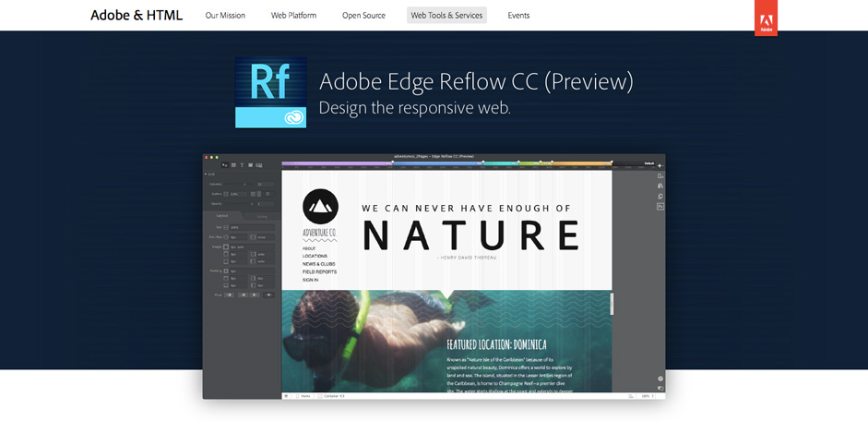The width and height of the screenshot is (868, 421).
Task: Select the Form tool in Reflow toolbar
Action: pyautogui.click(x=258, y=165)
